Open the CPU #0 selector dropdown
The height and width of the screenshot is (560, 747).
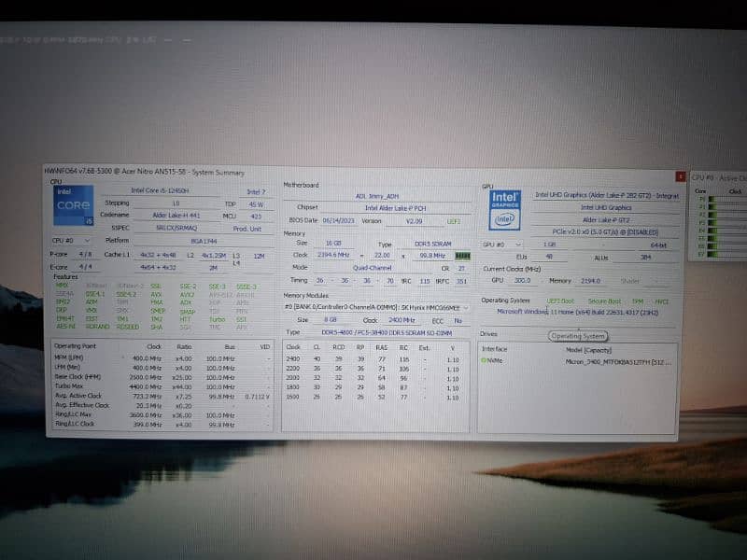click(x=72, y=240)
